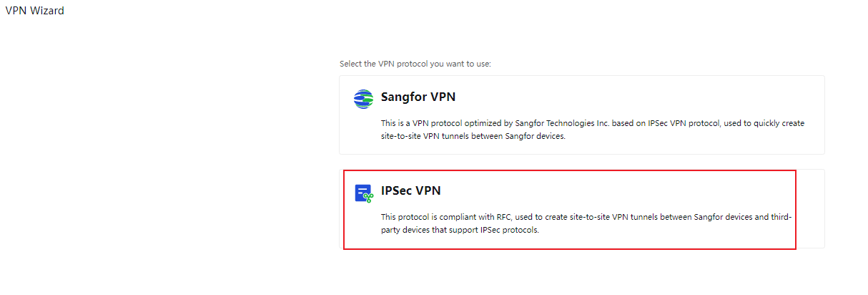868x295 pixels.
Task: Click 'Sangfor Technologies Inc.' in the description
Action: pos(561,123)
